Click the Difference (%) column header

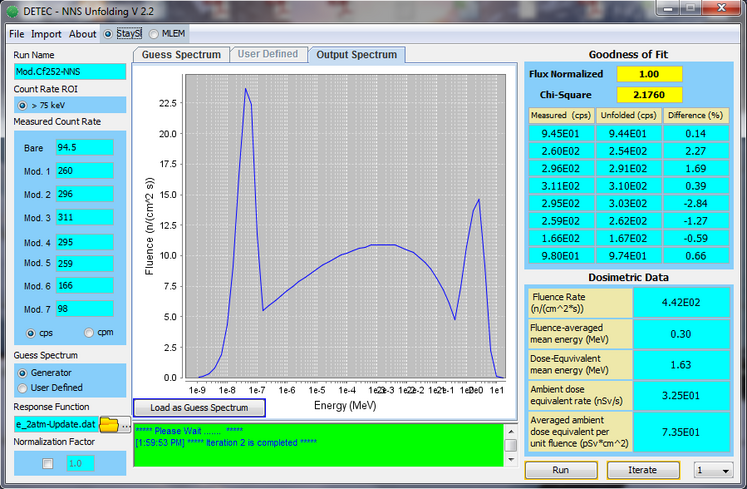tap(696, 115)
